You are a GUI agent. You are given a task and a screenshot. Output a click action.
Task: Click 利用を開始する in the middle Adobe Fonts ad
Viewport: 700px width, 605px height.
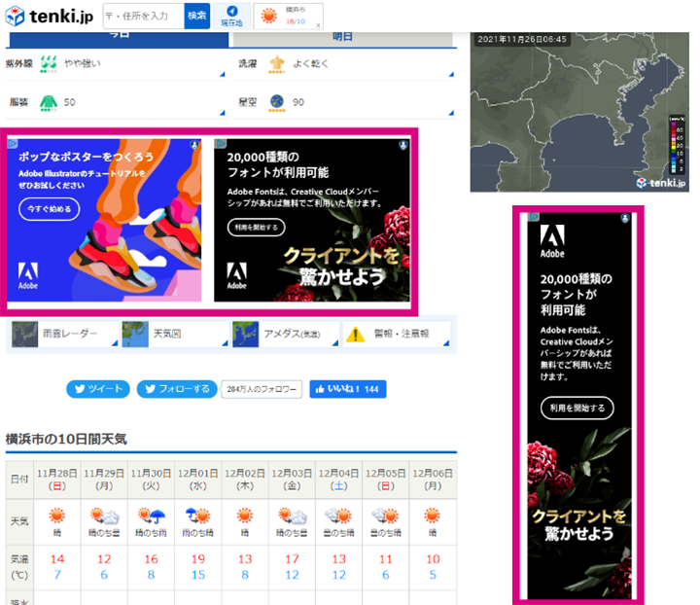tap(257, 228)
